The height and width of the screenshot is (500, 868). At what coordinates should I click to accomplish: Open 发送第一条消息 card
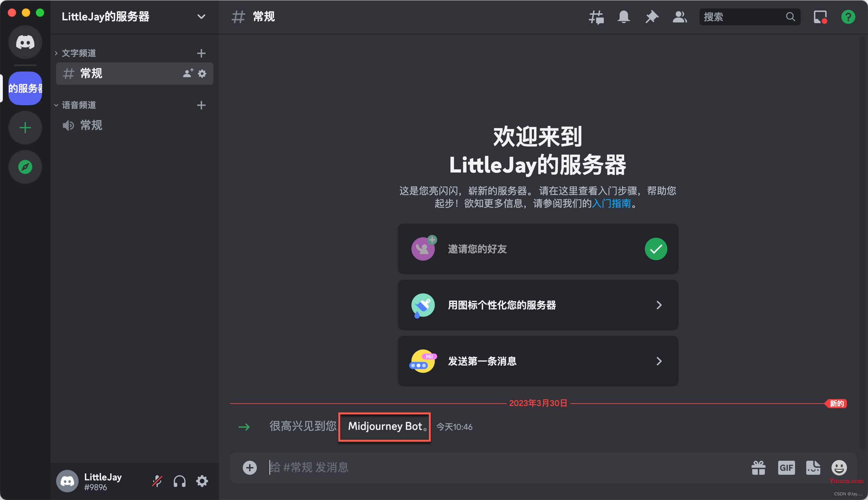538,361
